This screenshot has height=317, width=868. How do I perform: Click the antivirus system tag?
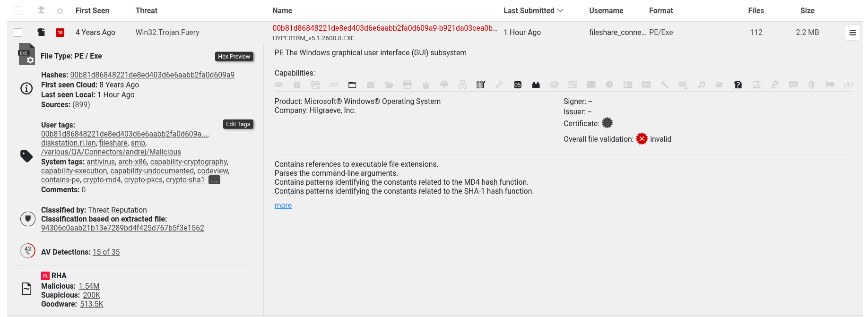pyautogui.click(x=101, y=162)
